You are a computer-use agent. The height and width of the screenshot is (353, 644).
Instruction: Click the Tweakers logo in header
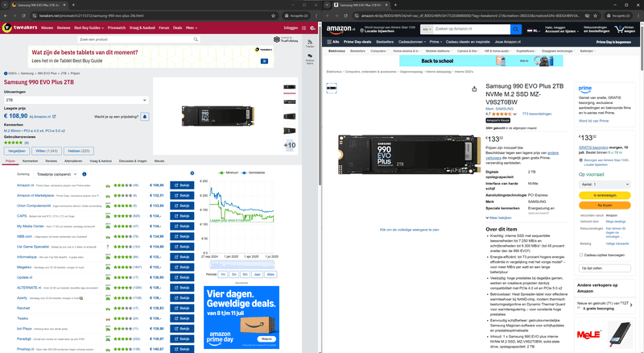19,27
